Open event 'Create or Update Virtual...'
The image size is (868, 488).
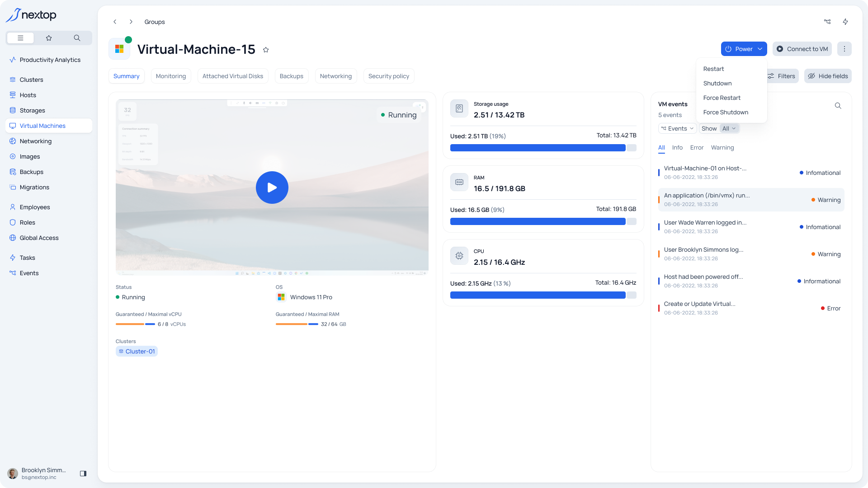pos(751,308)
